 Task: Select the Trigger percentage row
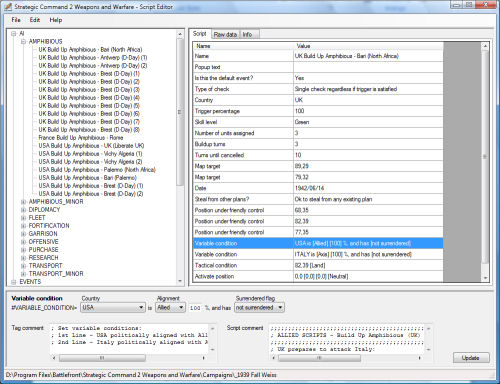318,111
